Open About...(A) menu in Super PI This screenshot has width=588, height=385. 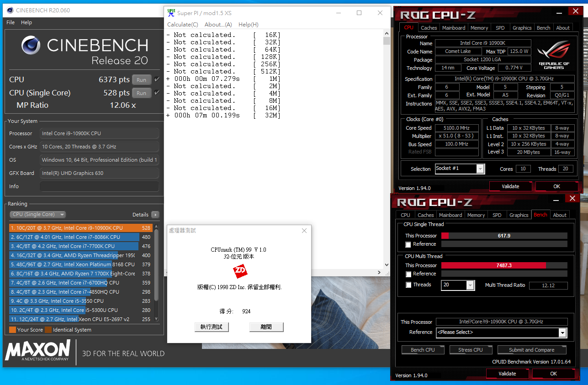pos(218,25)
